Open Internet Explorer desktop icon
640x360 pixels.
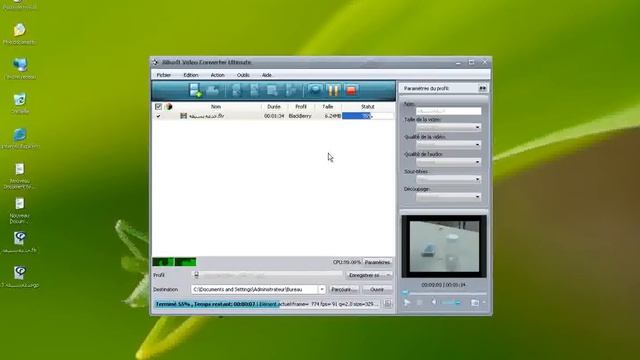coord(20,135)
